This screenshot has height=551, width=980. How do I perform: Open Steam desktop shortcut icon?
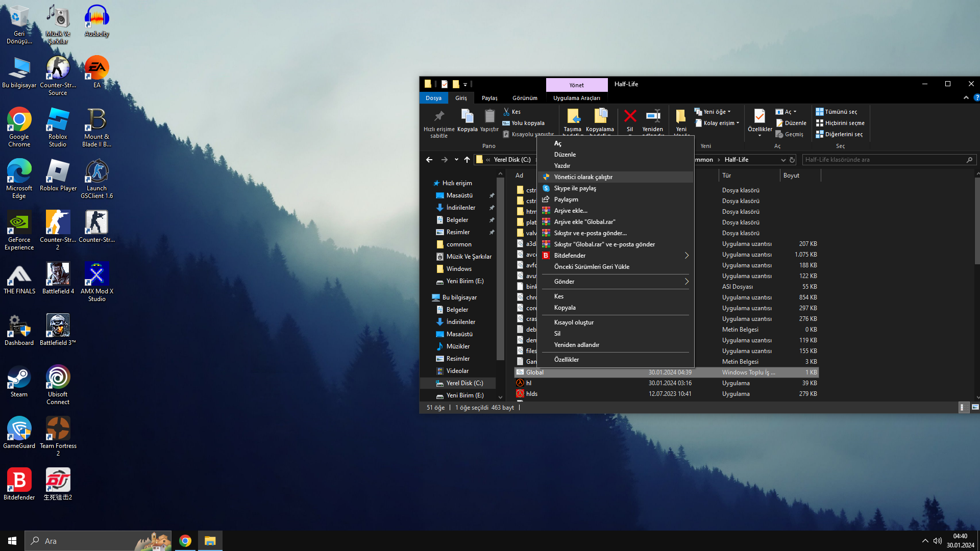(19, 378)
